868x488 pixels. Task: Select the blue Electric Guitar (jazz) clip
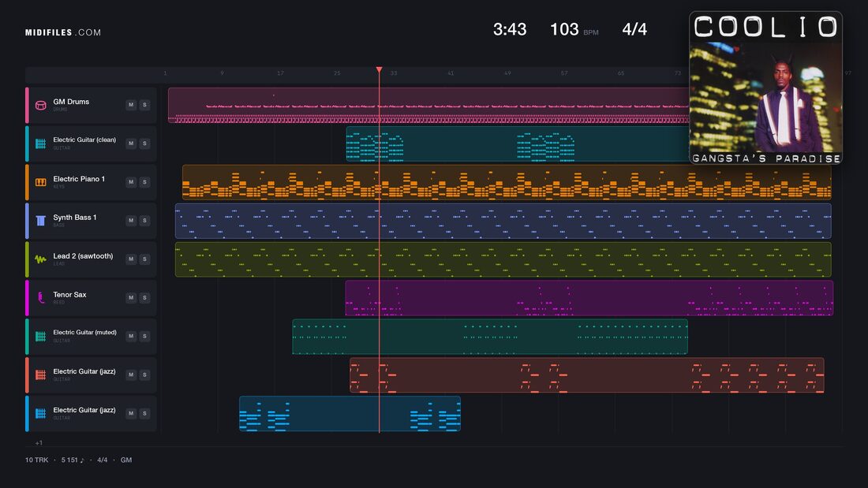tap(350, 413)
